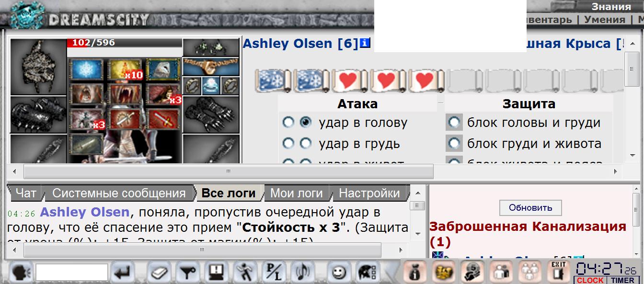644x284 pixels.
Task: Switch to the 'Все логи' tab
Action: tap(229, 193)
